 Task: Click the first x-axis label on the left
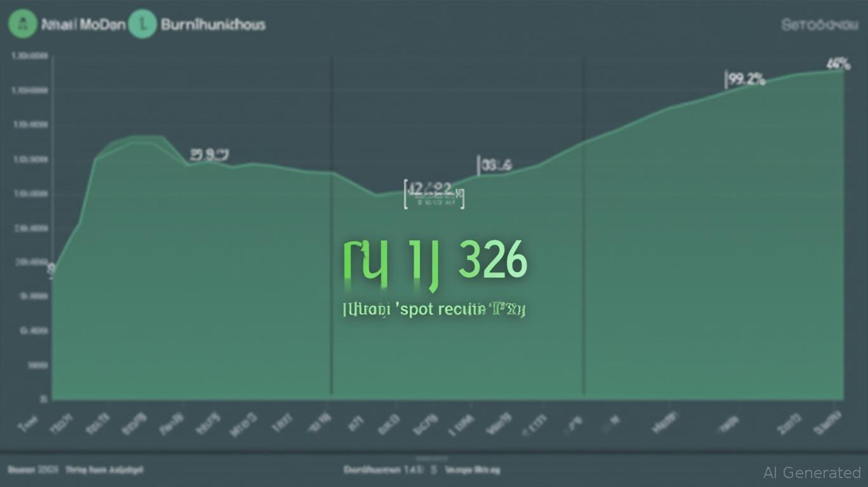pyautogui.click(x=28, y=423)
